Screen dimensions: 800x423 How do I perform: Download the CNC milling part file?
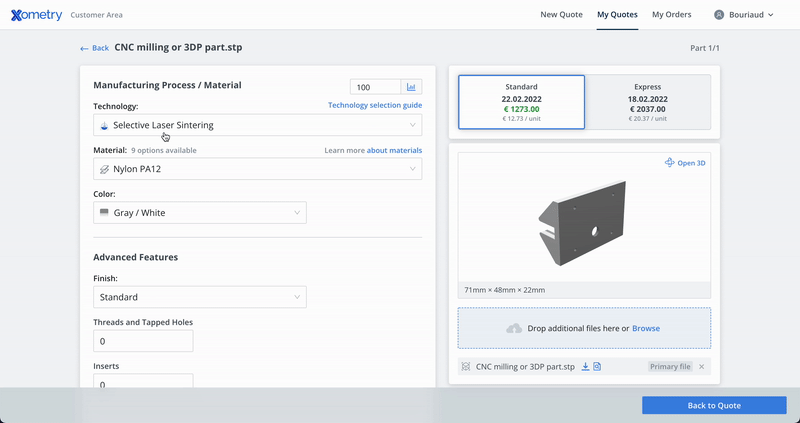(586, 367)
